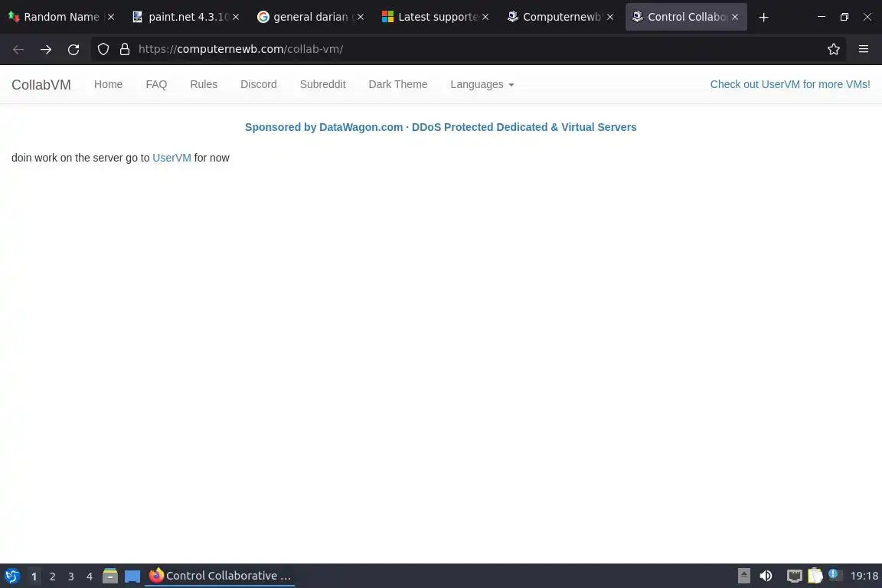Screen dimensions: 882x588
Task: Close the Latest supported tab
Action: coord(485,17)
